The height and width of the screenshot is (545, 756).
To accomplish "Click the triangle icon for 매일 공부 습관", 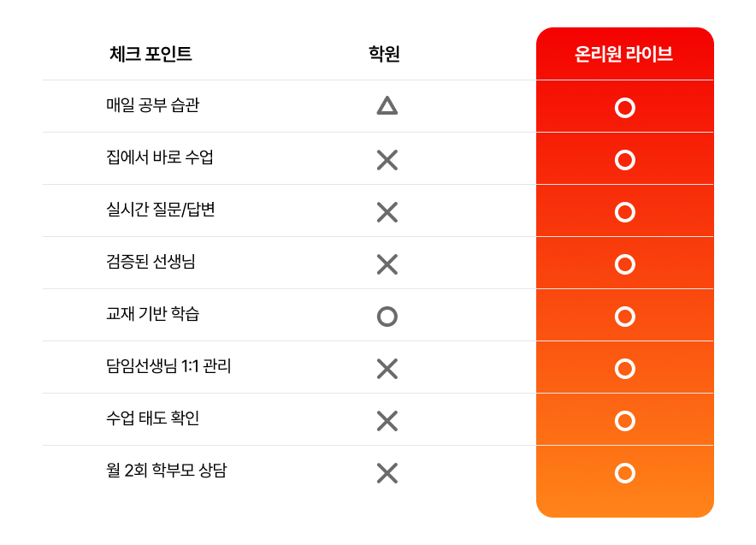I will (x=387, y=105).
